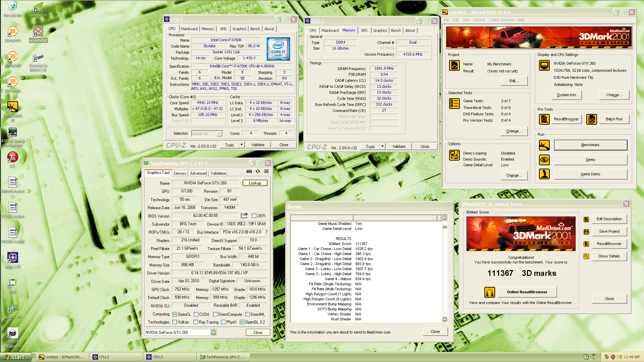Switch to Bench tab in CPU-Z CPU window
The width and height of the screenshot is (644, 362).
(255, 29)
